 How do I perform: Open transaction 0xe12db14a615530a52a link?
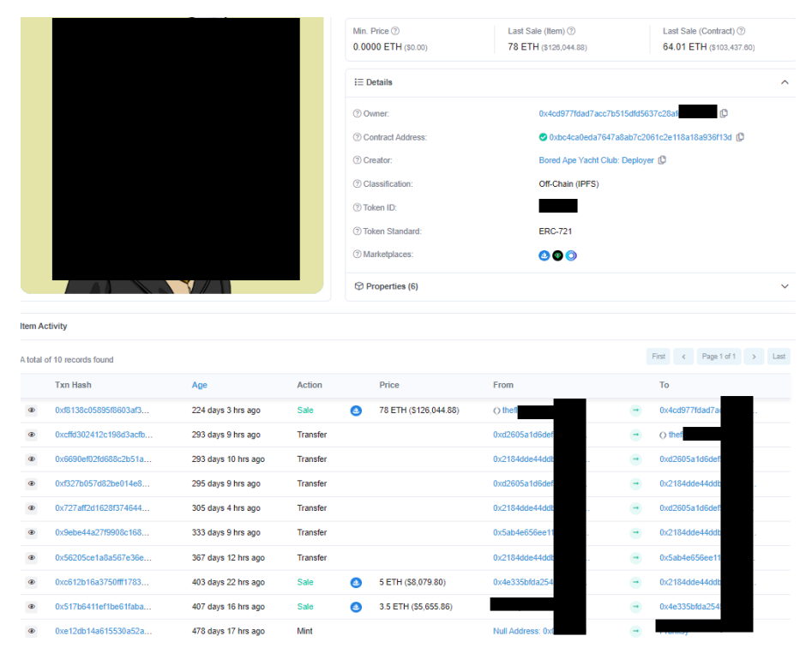point(104,632)
